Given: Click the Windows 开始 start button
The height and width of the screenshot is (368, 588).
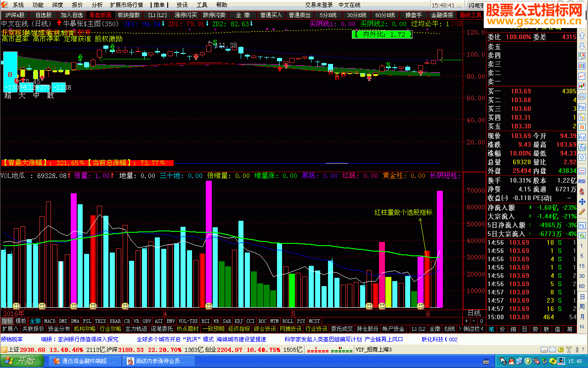Looking at the screenshot, I should [x=23, y=361].
